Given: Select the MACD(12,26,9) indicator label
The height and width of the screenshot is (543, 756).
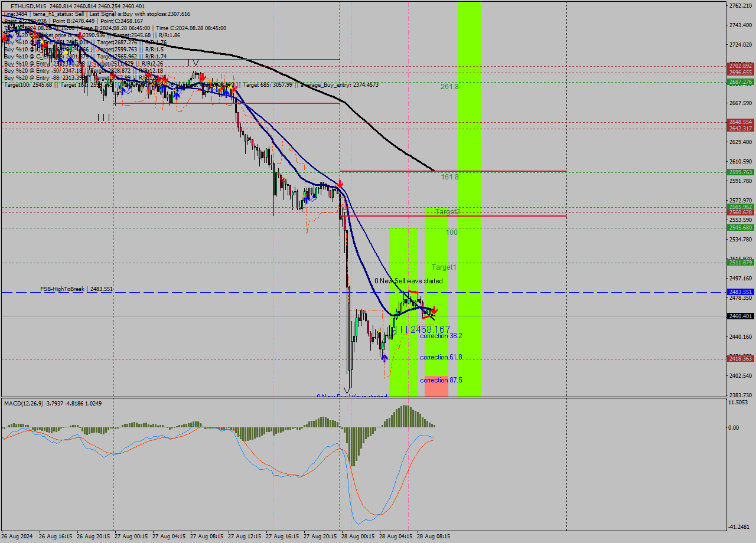Looking at the screenshot, I should (35, 404).
